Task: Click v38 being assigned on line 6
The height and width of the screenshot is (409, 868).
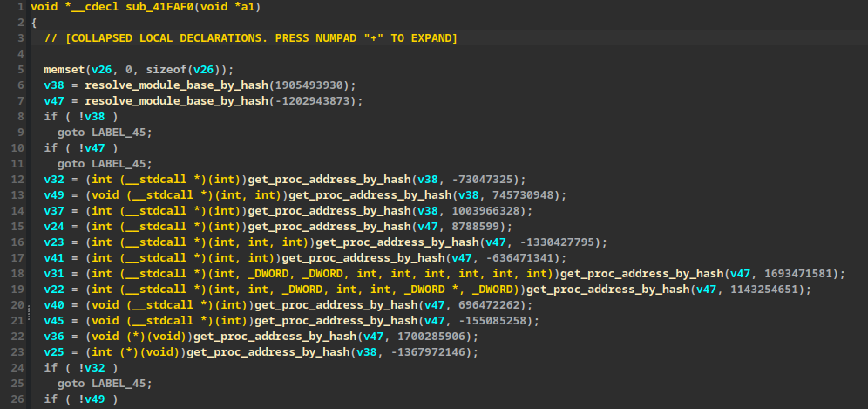Action: point(54,85)
